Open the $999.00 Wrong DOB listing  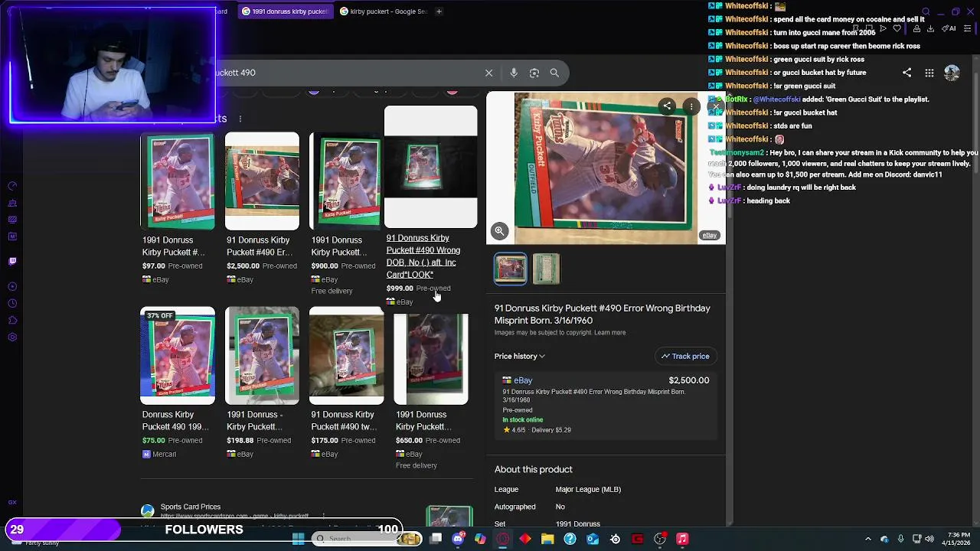pos(430,207)
